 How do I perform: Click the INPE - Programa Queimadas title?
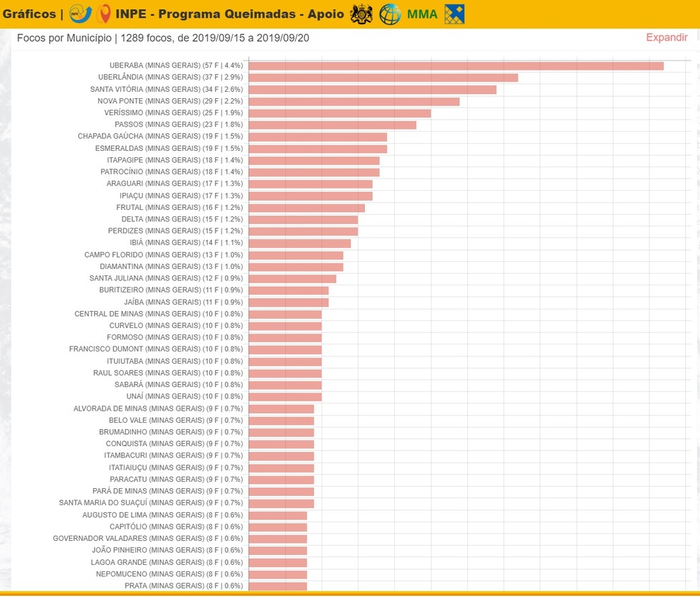[x=229, y=14]
